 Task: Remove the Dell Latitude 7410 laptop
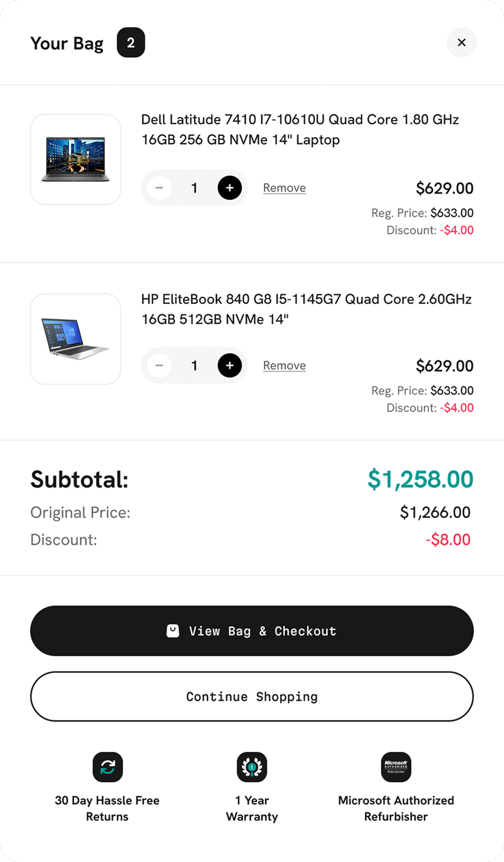click(x=284, y=188)
